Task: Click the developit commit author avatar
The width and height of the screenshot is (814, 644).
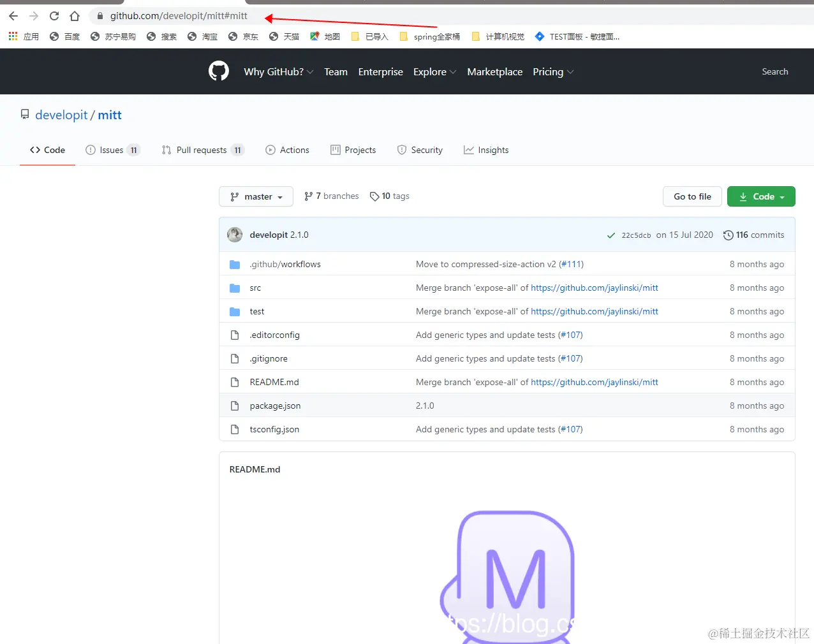Action: pyautogui.click(x=235, y=235)
